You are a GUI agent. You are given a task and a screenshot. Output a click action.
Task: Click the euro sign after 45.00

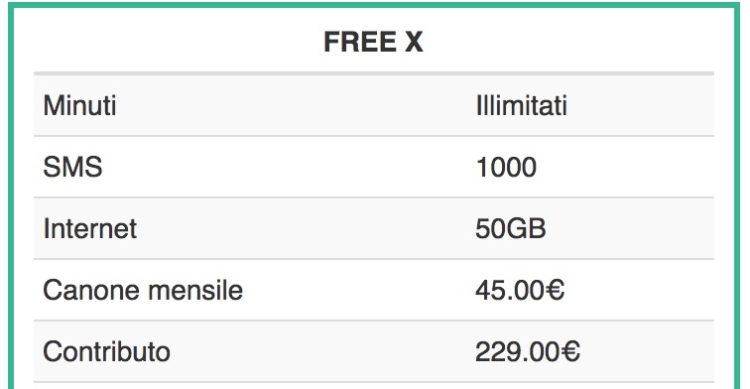556,290
